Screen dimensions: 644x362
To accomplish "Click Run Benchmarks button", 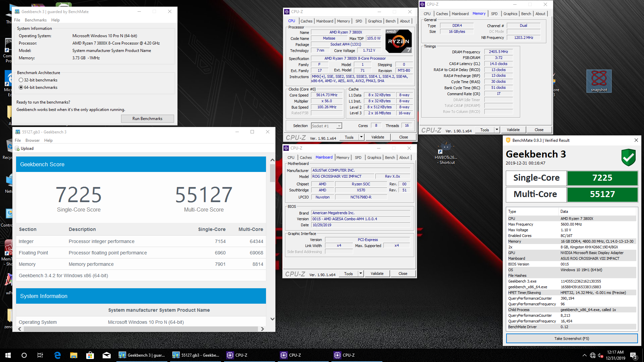I will pos(147,119).
